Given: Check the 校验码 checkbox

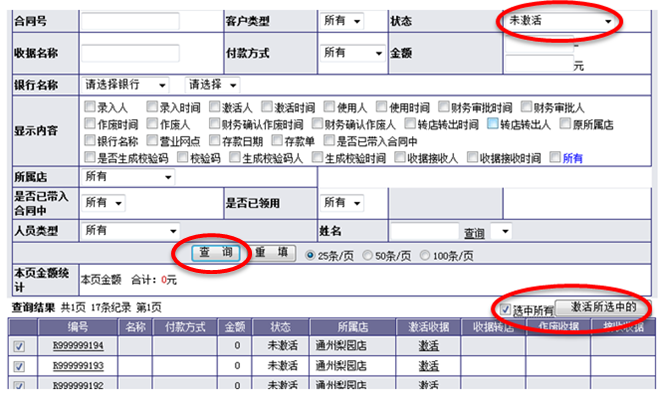Looking at the screenshot, I should 183,157.
